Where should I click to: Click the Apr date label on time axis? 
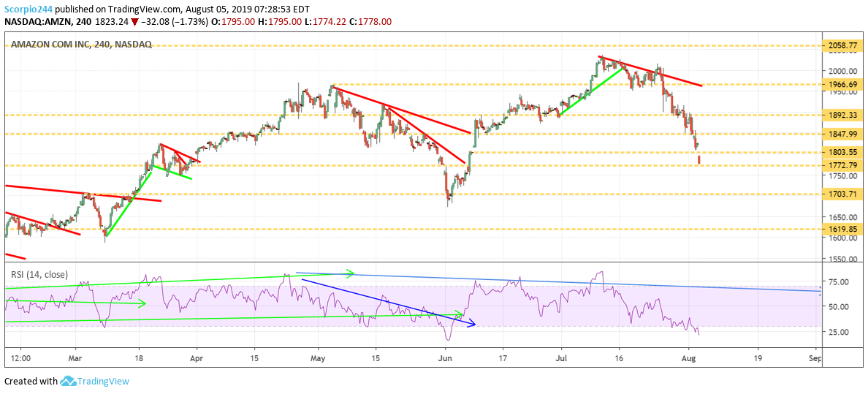click(197, 358)
